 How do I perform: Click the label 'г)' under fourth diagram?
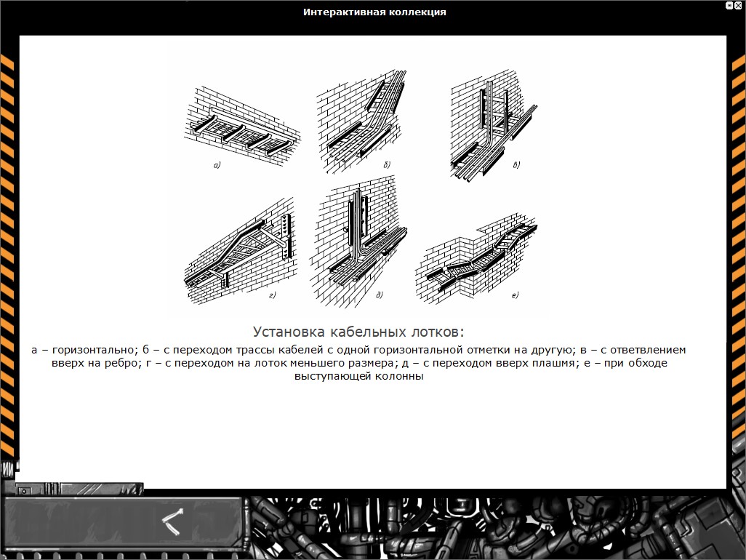(x=272, y=295)
